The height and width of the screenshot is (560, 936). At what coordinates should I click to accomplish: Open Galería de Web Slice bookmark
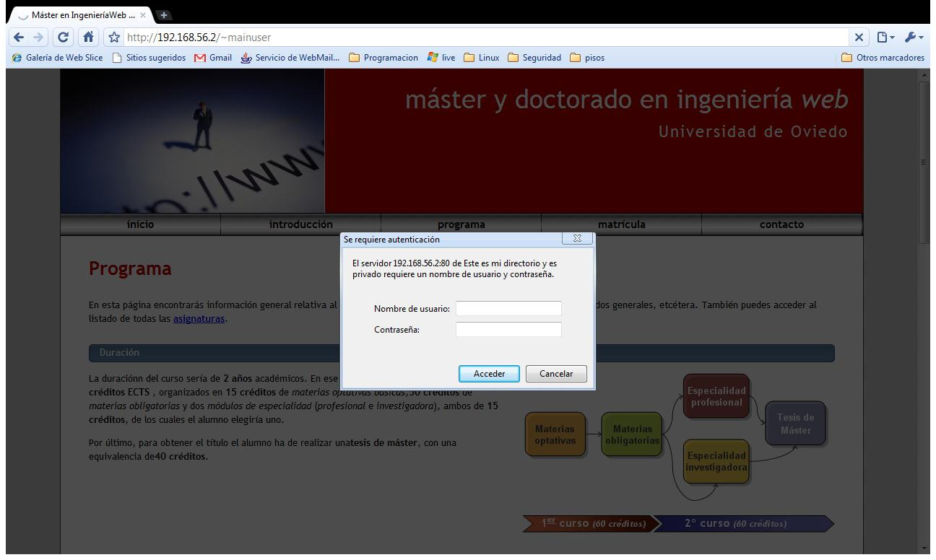click(x=58, y=58)
